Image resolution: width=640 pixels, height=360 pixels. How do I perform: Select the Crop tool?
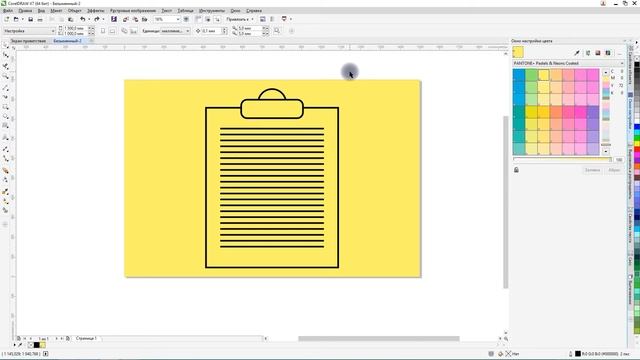click(5, 66)
